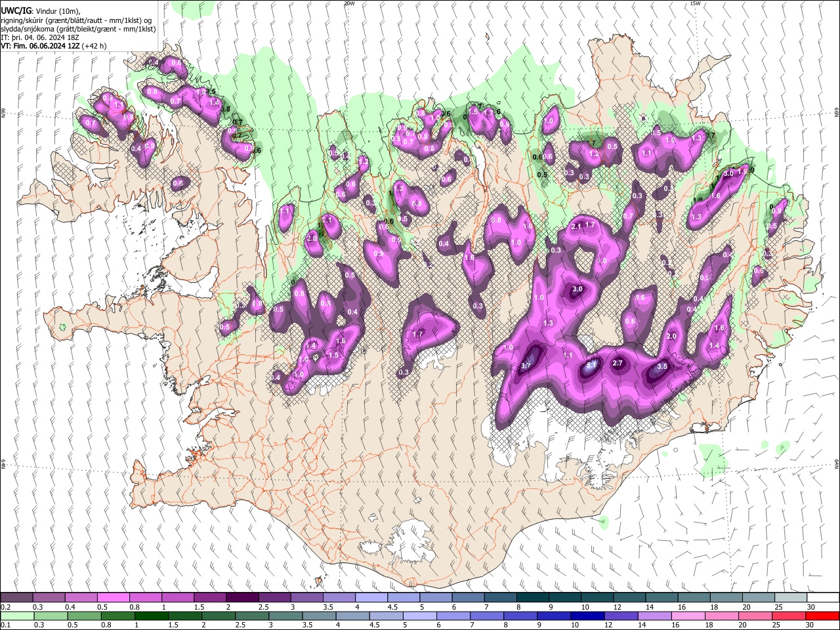Viewport: 840px width, 630px height.
Task: Click the bold 'UWC/IG' title text
Action: pos(16,11)
